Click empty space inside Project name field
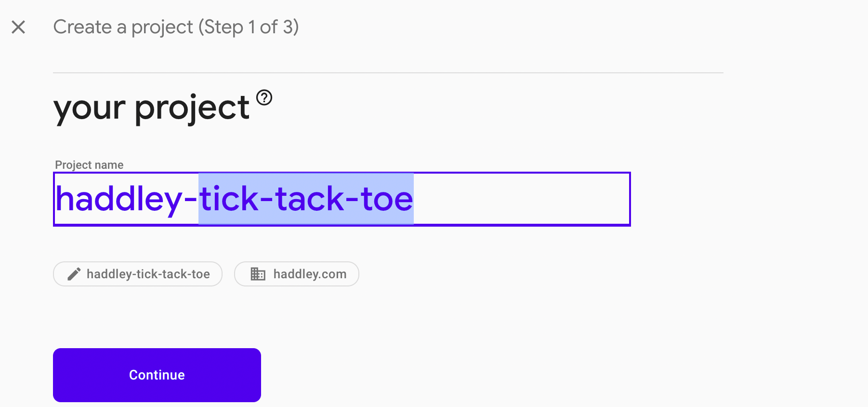 (x=520, y=199)
